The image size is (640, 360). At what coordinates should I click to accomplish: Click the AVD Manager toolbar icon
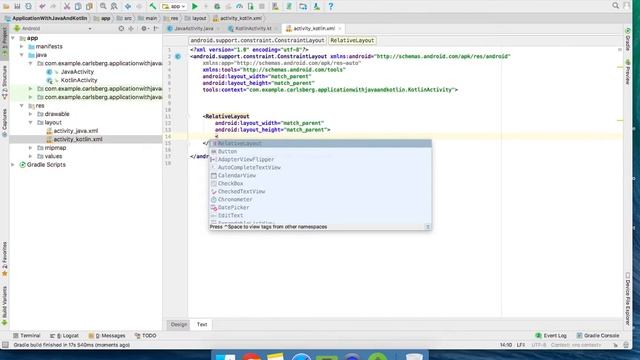(x=276, y=6)
